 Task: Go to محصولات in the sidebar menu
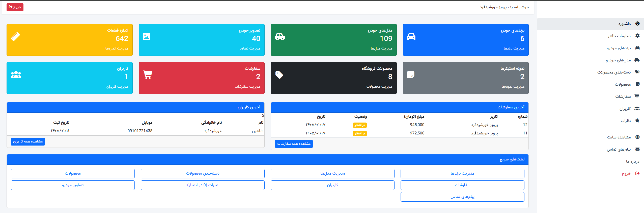[590, 84]
